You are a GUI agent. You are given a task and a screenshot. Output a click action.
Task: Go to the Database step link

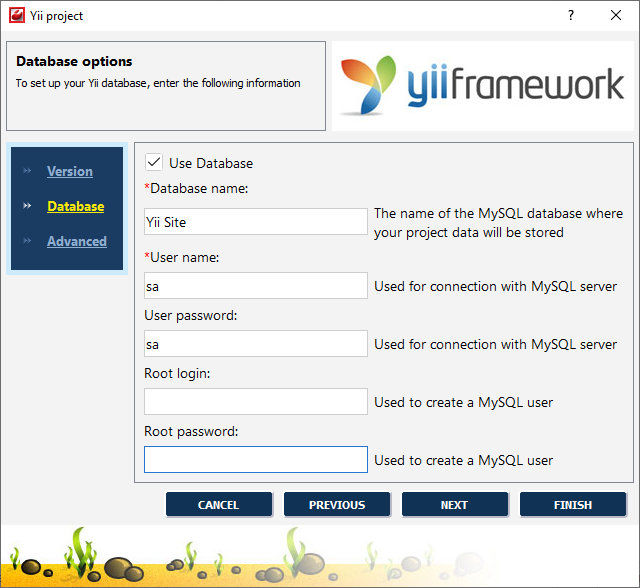pos(76,206)
